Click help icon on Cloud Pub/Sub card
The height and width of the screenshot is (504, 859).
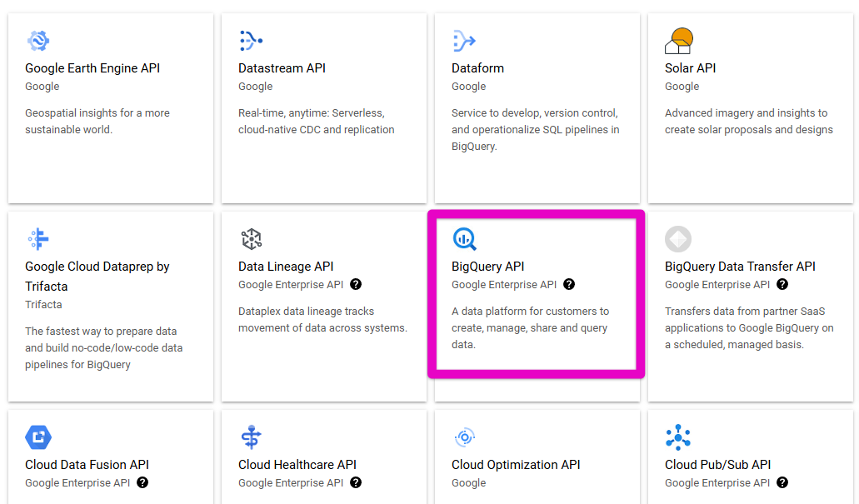click(x=782, y=482)
